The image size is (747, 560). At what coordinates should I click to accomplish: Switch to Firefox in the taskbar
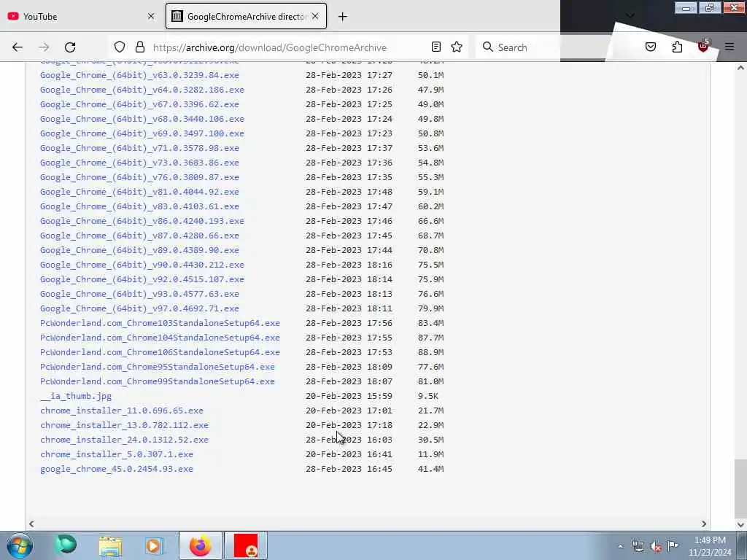[x=201, y=545]
